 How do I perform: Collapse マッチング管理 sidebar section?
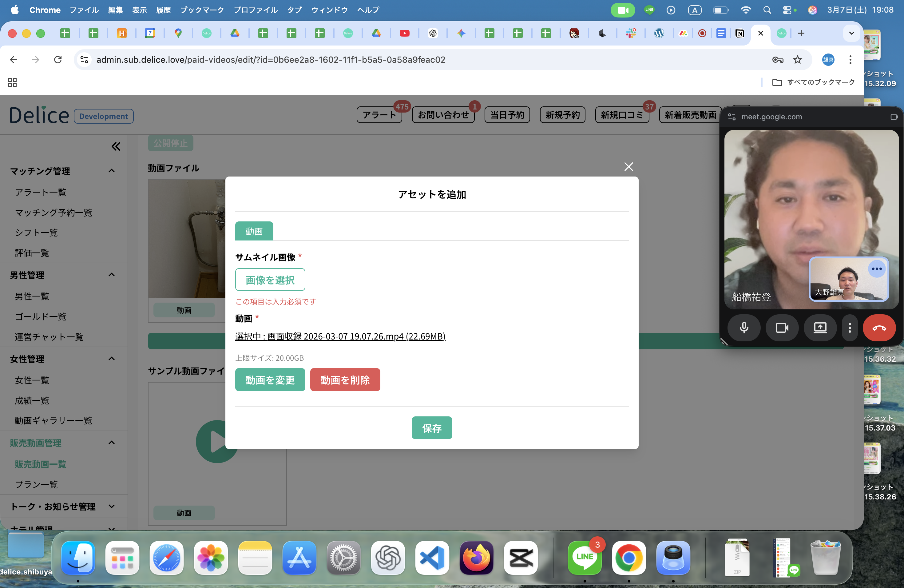pyautogui.click(x=111, y=171)
